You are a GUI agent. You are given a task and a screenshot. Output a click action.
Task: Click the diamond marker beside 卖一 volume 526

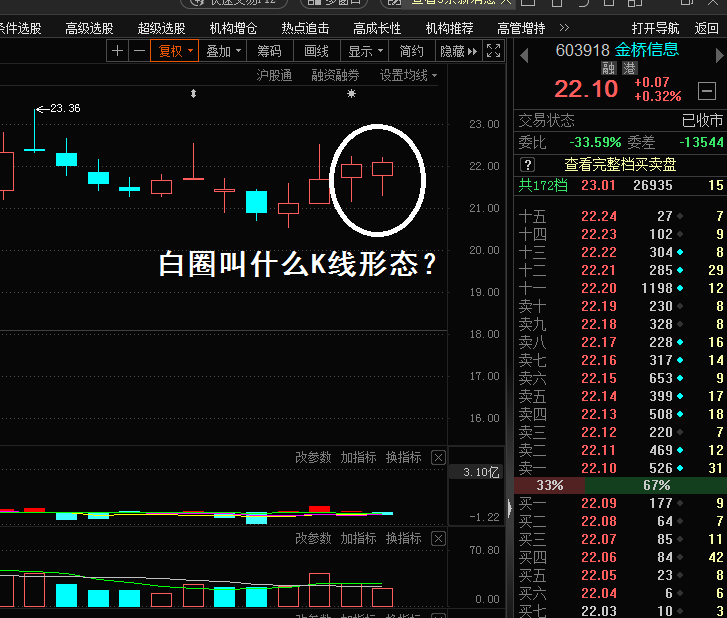[680, 469]
